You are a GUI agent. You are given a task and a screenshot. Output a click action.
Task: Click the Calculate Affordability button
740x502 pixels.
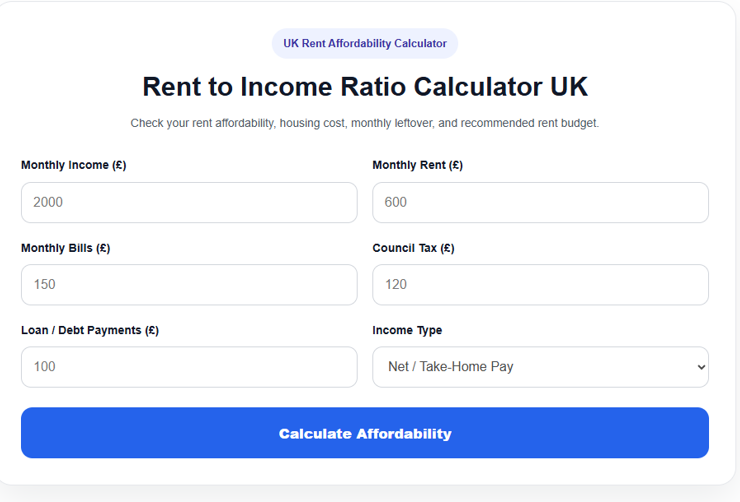pos(365,433)
